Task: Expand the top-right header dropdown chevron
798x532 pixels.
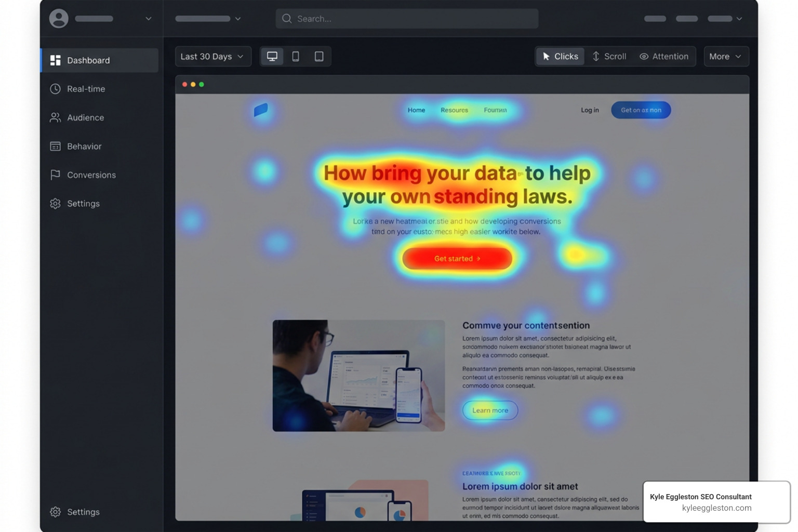Action: 739,19
